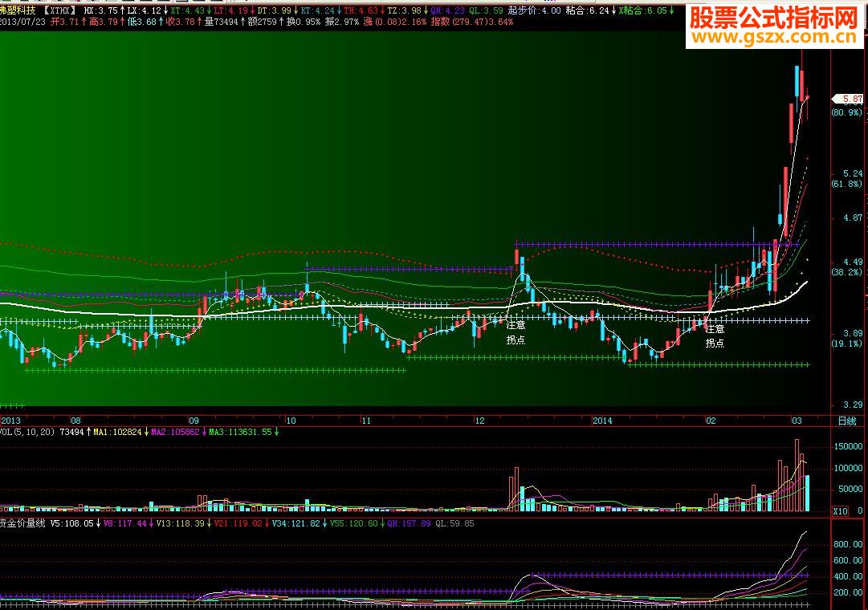
Task: Click the (80.9%) percentage label
Action: tap(847, 112)
